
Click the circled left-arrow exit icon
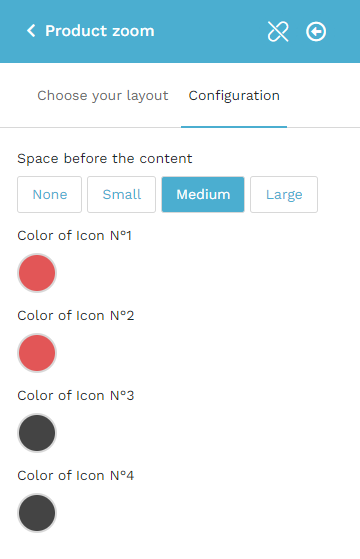[316, 32]
